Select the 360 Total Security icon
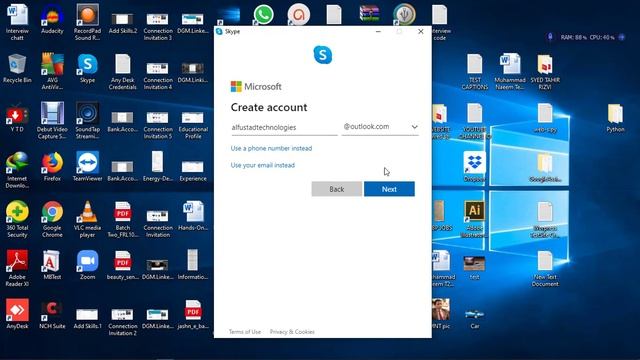The width and height of the screenshot is (640, 360). (17, 219)
